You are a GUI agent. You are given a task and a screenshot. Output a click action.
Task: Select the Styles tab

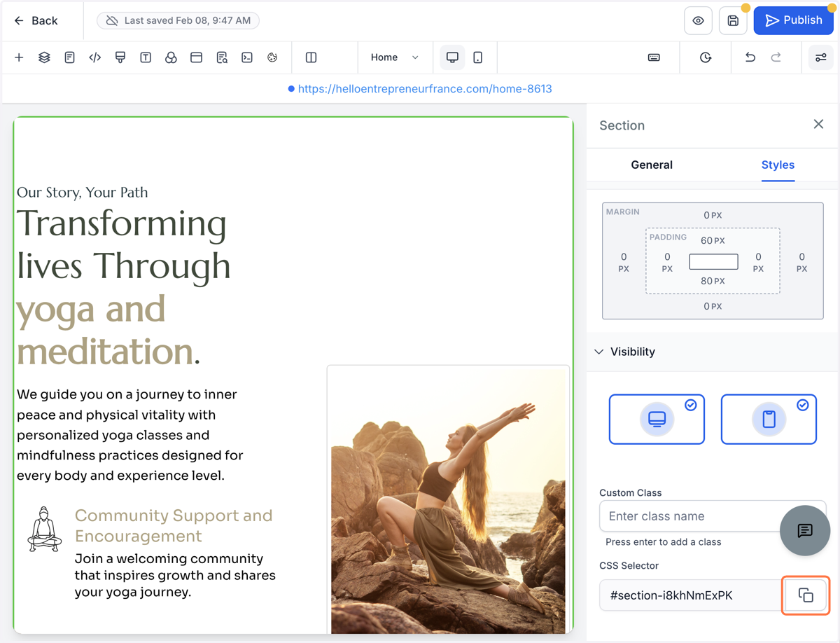pos(778,165)
